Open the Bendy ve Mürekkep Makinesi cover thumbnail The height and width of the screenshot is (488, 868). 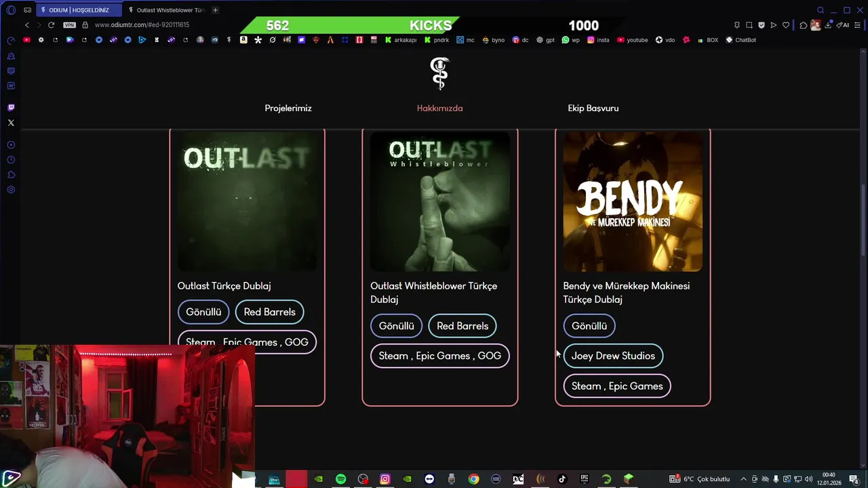[633, 202]
